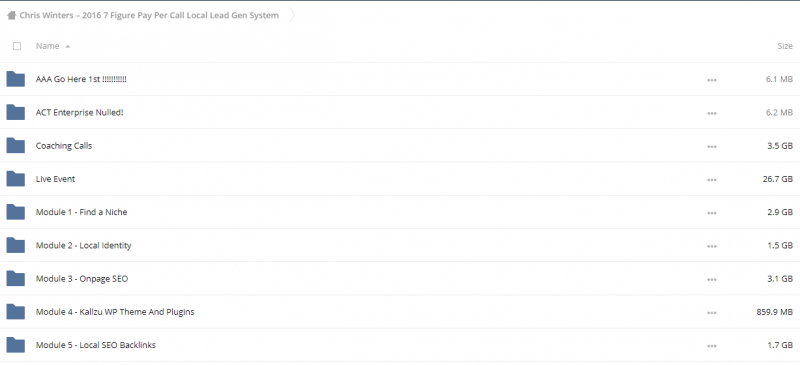This screenshot has width=800, height=365.
Task: Open the three-dot menu for Live Event
Action: 712,180
